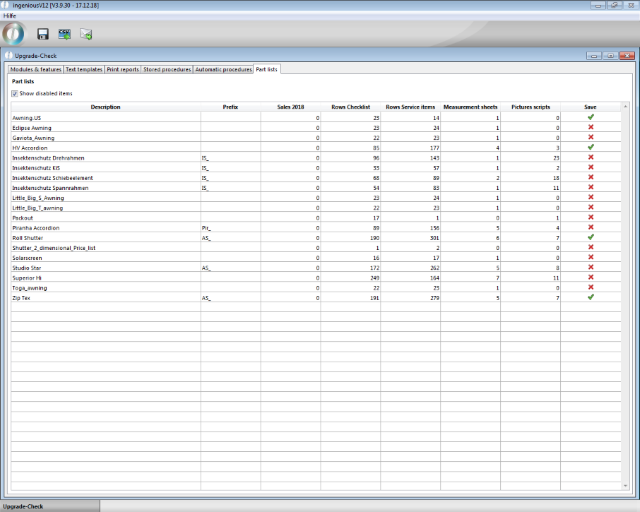Select the Roll Shutter description cell
Screen dimensions: 640x512
(106, 238)
